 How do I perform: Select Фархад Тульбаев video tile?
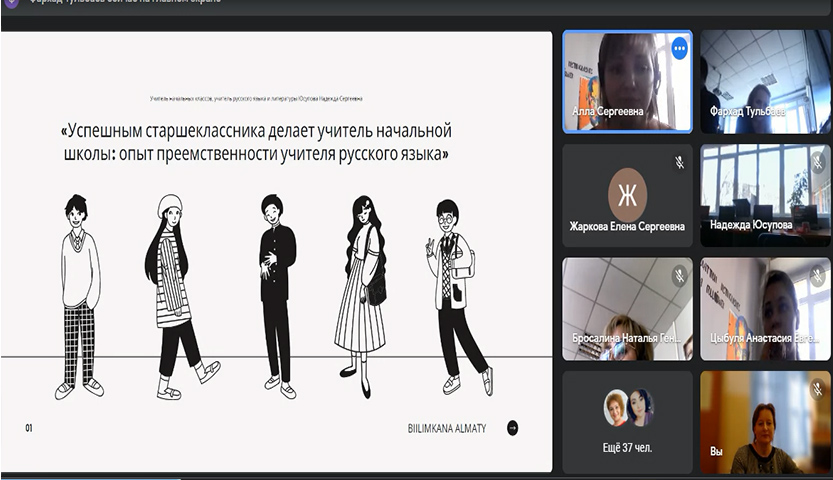765,80
